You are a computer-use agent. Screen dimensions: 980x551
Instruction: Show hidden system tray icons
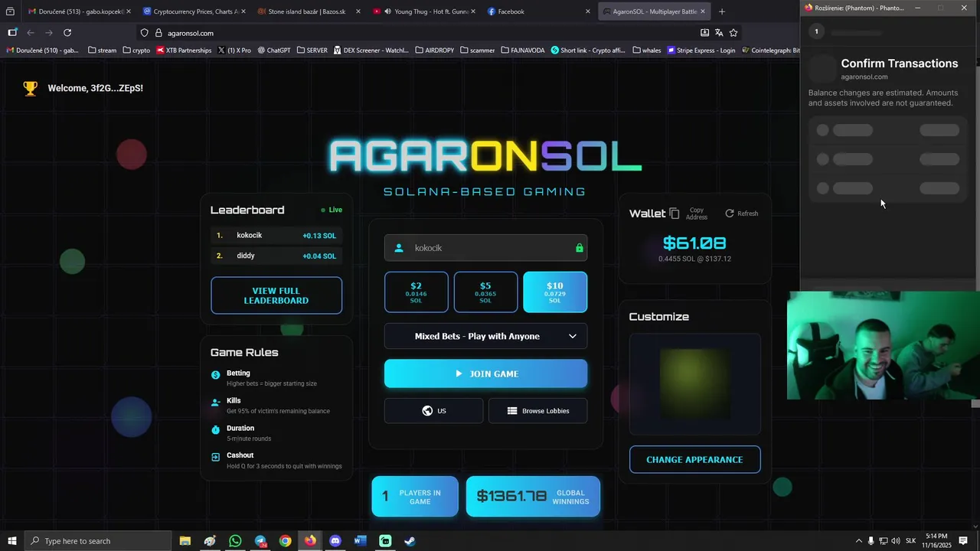click(858, 541)
